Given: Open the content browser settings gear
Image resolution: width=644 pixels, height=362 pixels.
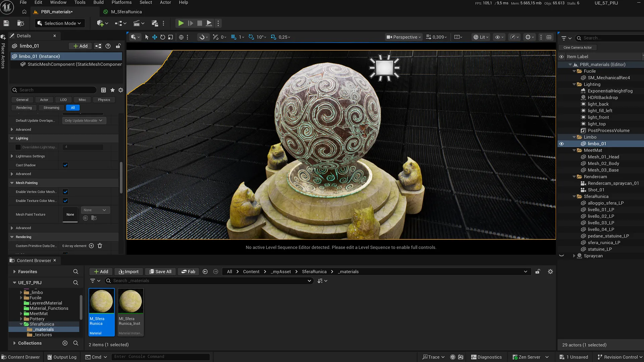Looking at the screenshot, I should point(550,271).
